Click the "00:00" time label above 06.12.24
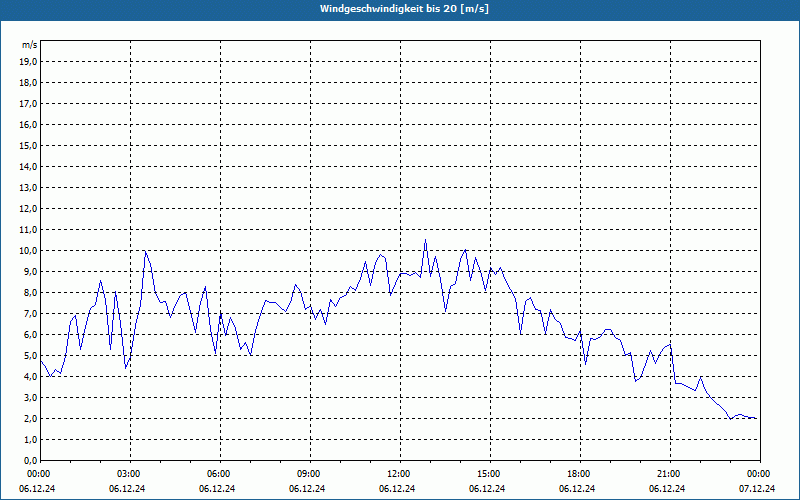Viewport: 800px width, 500px height. click(38, 474)
